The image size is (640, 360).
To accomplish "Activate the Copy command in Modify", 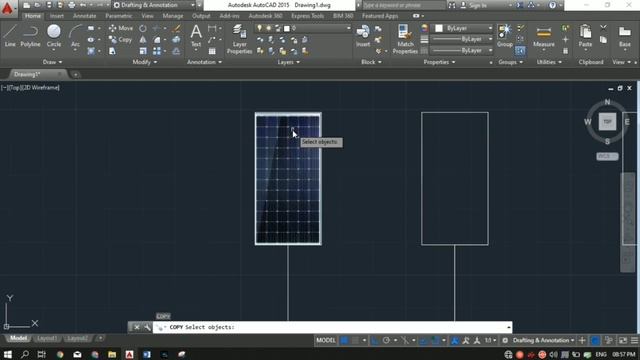I will pyautogui.click(x=120, y=40).
